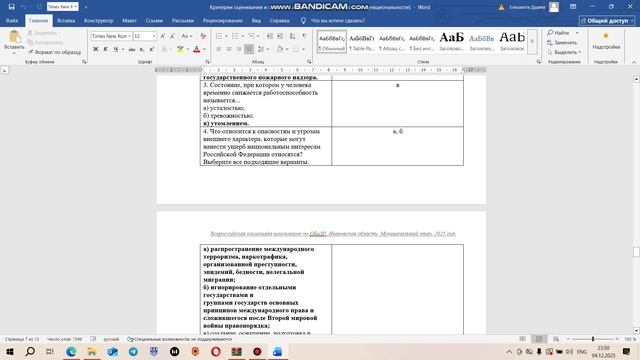Switch to Web Layout view

[556, 339]
